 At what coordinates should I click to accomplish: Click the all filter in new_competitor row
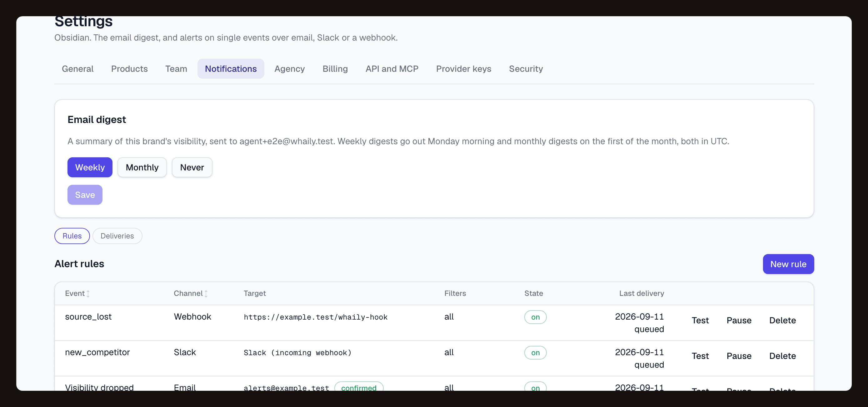[449, 352]
